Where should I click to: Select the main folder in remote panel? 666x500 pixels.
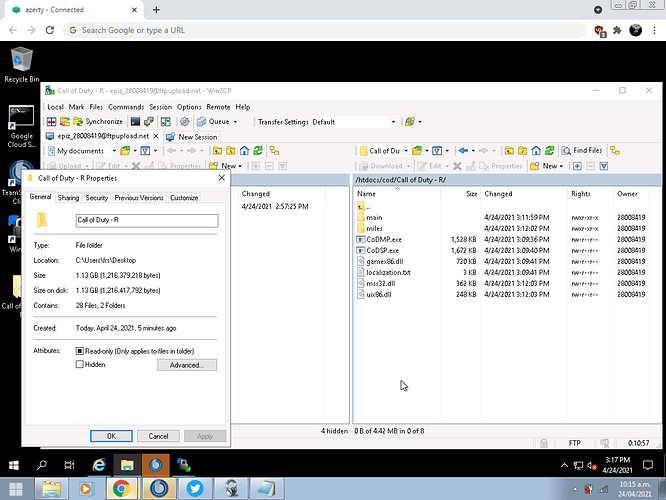[x=374, y=218]
